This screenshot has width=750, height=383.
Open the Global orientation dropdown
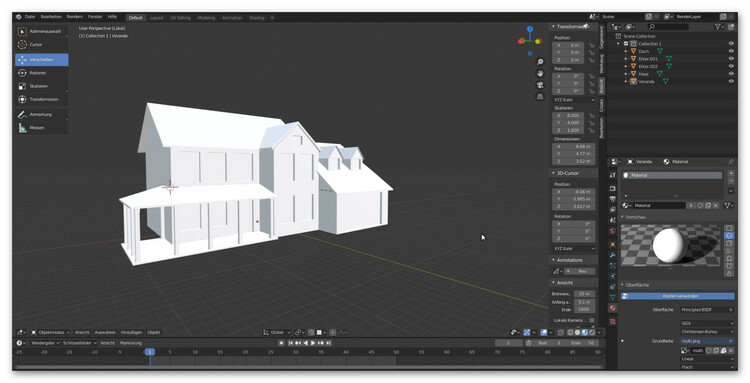pyautogui.click(x=277, y=332)
